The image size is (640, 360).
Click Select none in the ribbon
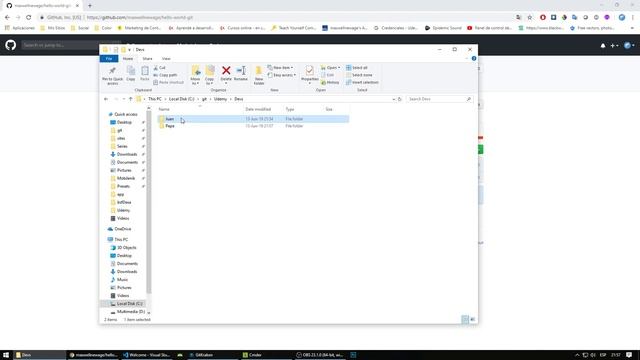359,75
